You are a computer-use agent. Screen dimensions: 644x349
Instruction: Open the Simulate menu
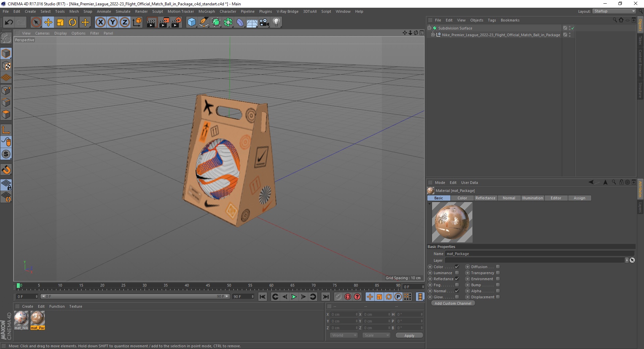pyautogui.click(x=123, y=11)
